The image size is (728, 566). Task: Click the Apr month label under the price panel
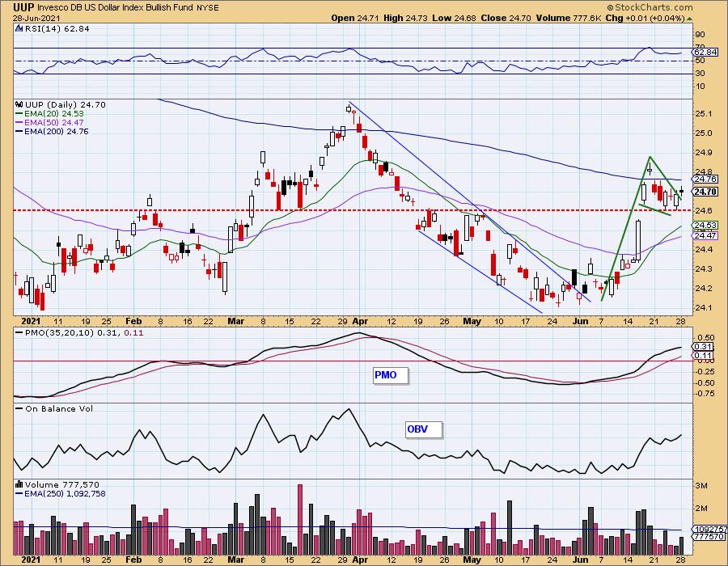point(360,321)
